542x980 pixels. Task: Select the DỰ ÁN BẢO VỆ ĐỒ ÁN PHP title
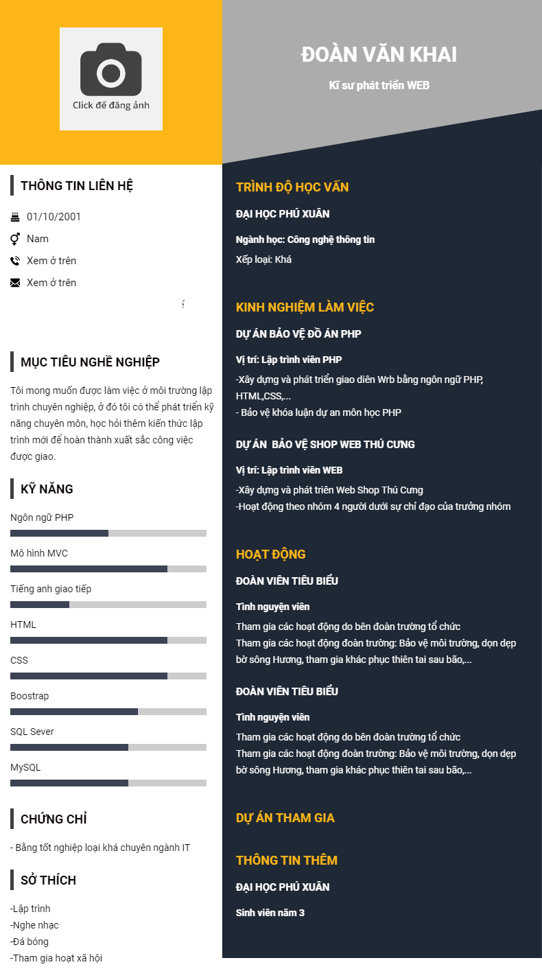(x=298, y=334)
